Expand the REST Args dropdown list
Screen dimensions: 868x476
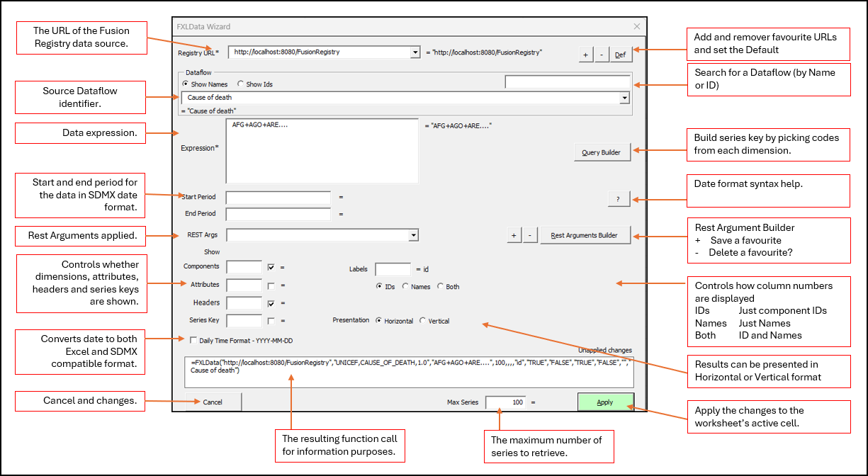pyautogui.click(x=413, y=235)
